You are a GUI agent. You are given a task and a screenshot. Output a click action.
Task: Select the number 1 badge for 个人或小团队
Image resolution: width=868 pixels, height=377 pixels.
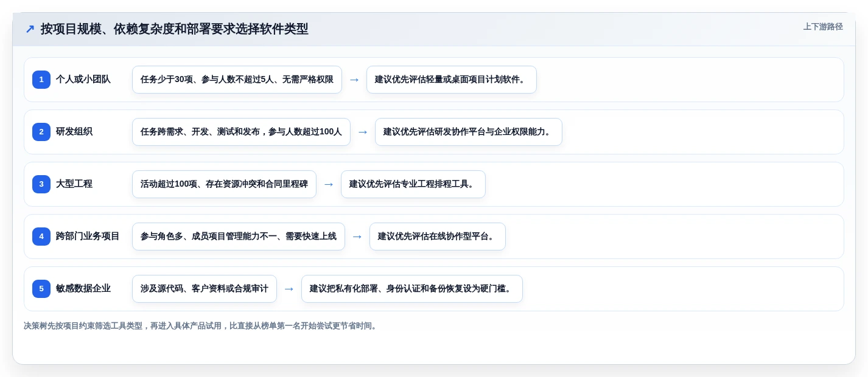pyautogui.click(x=41, y=80)
